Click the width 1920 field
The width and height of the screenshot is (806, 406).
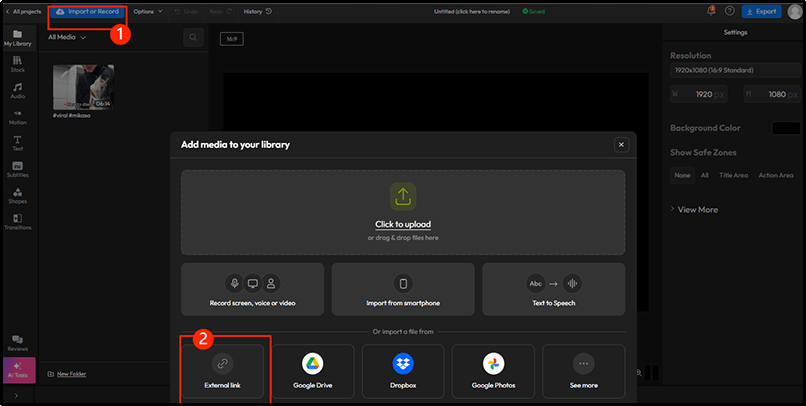699,95
